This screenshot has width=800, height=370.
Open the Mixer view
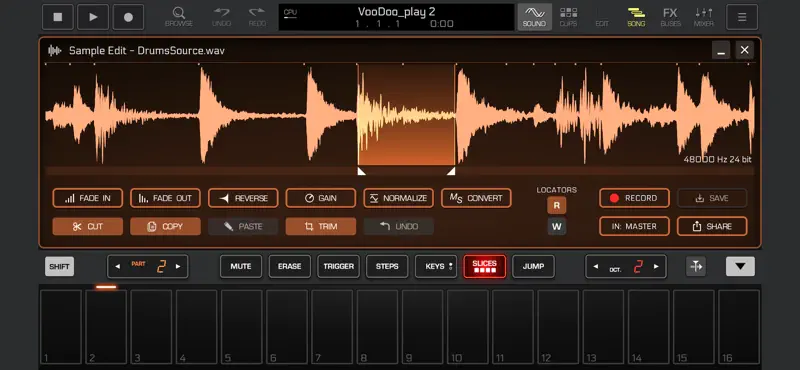(x=704, y=17)
